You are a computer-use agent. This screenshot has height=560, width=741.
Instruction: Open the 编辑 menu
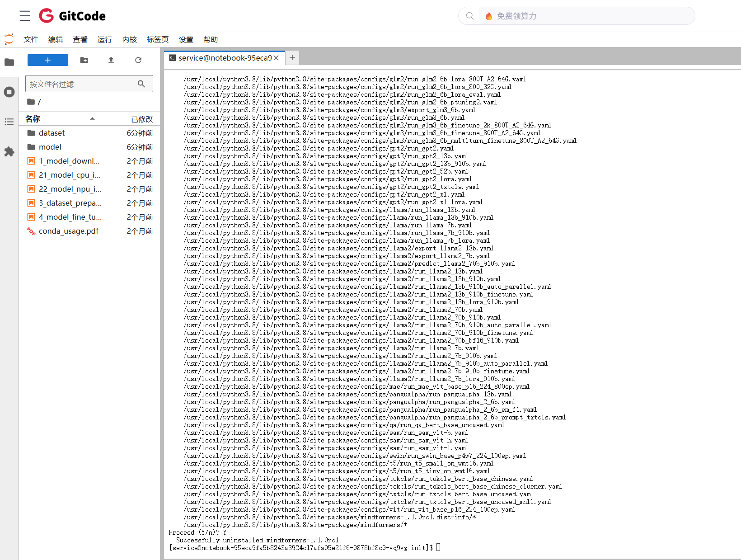56,39
